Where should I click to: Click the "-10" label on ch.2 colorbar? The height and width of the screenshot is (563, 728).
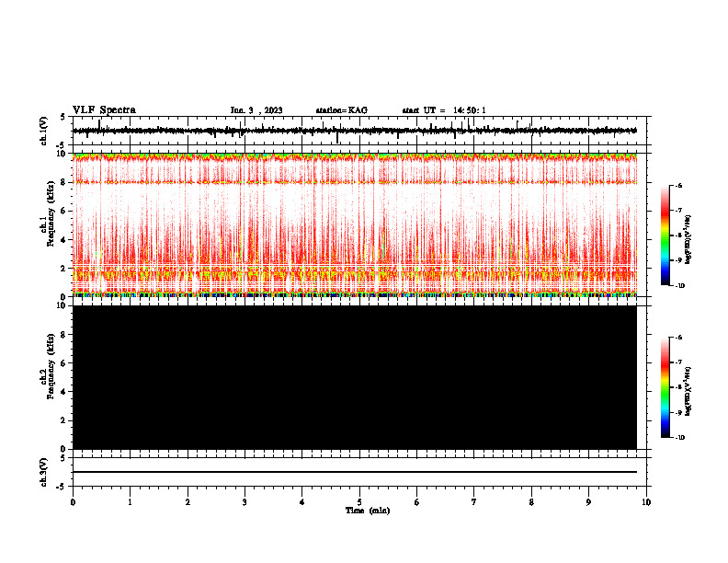(x=680, y=438)
